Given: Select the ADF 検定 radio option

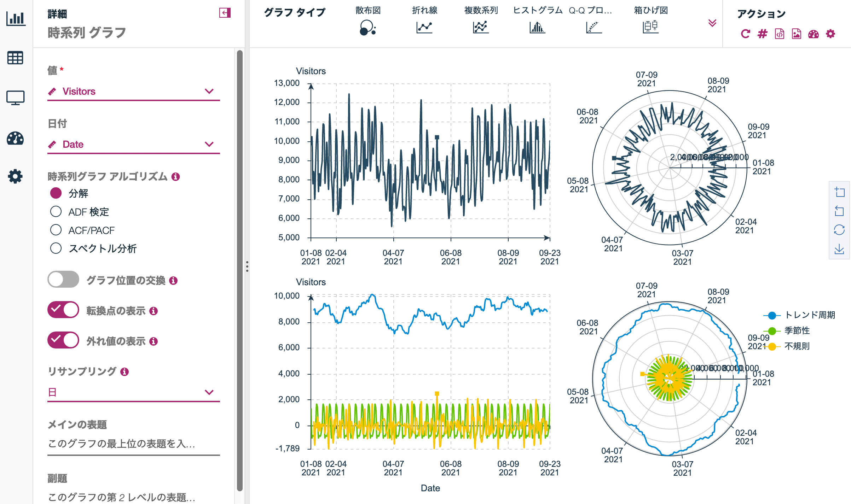Looking at the screenshot, I should coord(56,211).
